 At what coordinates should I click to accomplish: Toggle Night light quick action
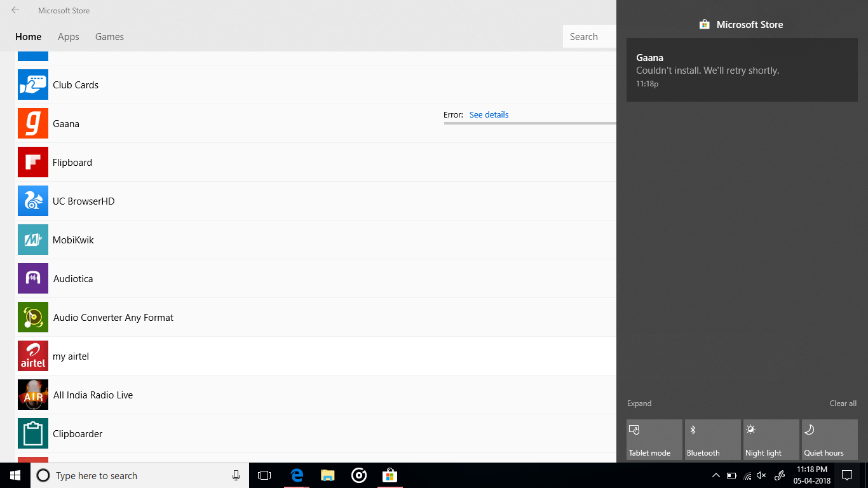point(771,439)
